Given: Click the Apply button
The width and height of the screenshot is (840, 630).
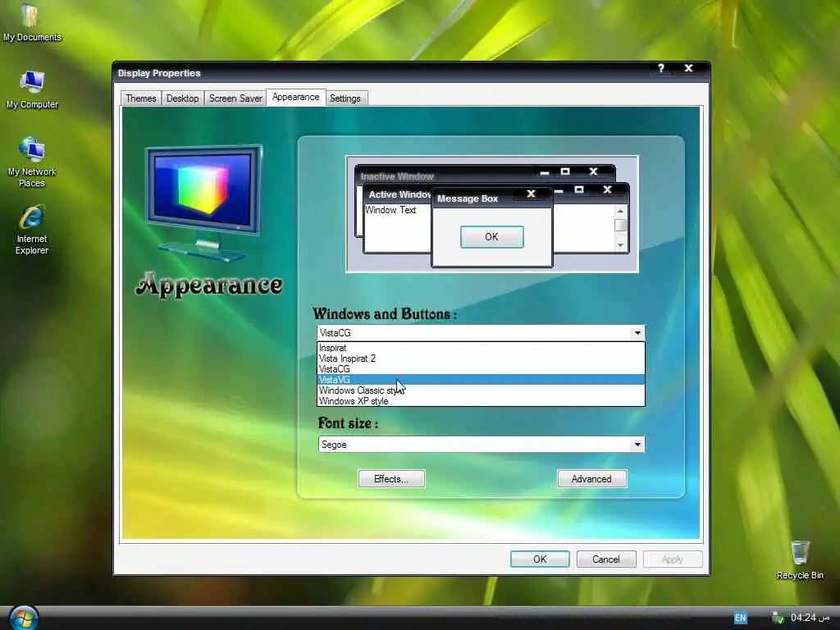Looking at the screenshot, I should (673, 559).
